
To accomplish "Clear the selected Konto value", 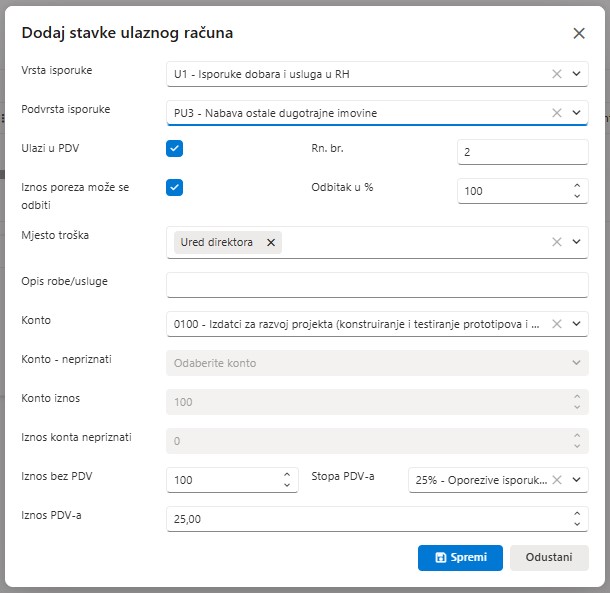I will [x=557, y=323].
